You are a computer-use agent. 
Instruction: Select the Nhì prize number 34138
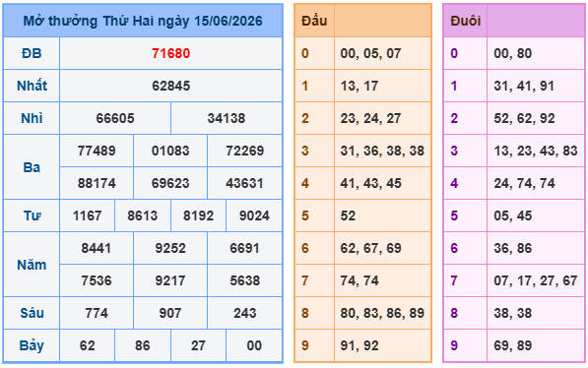pos(227,118)
